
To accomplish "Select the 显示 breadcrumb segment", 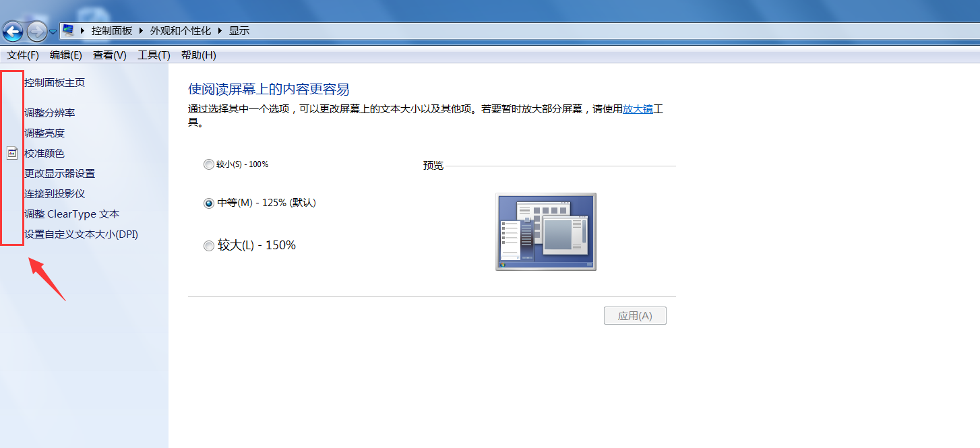I will point(239,31).
